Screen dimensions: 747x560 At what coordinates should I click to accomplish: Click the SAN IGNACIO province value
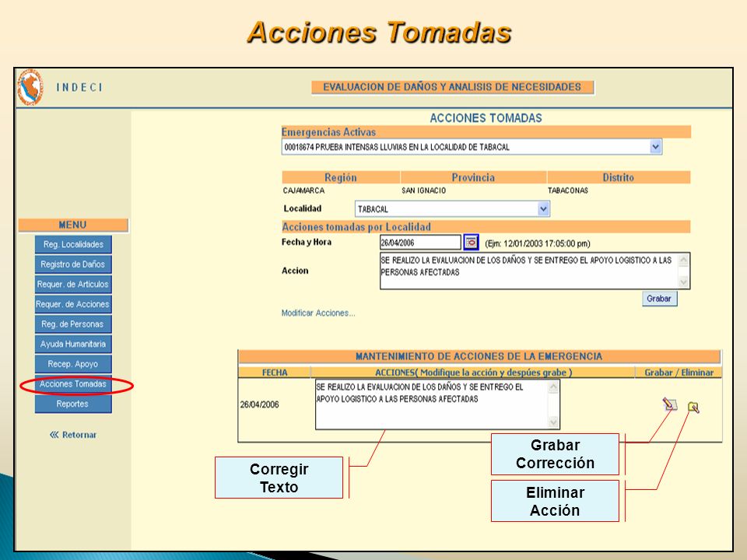[423, 191]
